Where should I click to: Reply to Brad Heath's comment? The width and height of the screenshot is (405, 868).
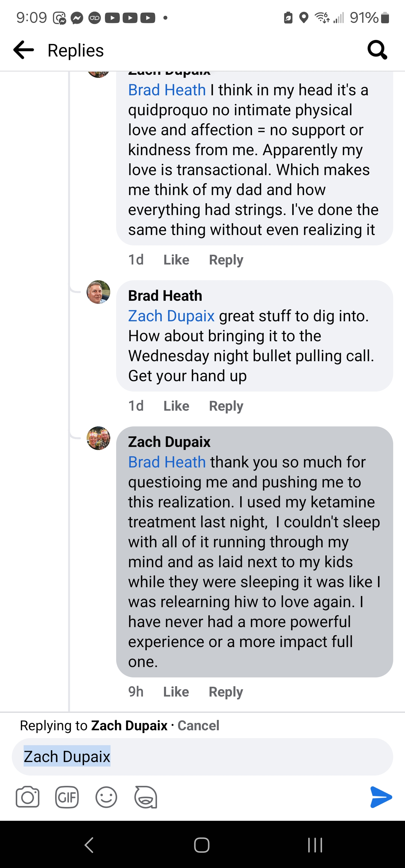(226, 406)
